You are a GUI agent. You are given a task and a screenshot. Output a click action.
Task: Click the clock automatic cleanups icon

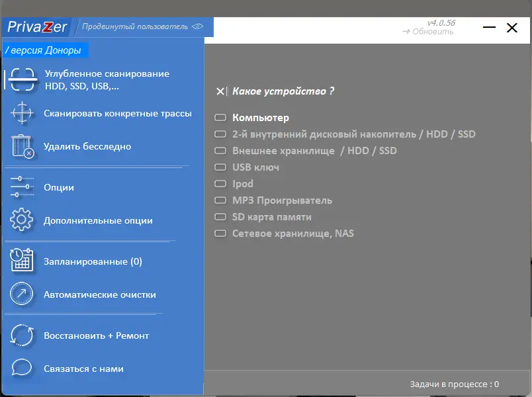point(22,294)
